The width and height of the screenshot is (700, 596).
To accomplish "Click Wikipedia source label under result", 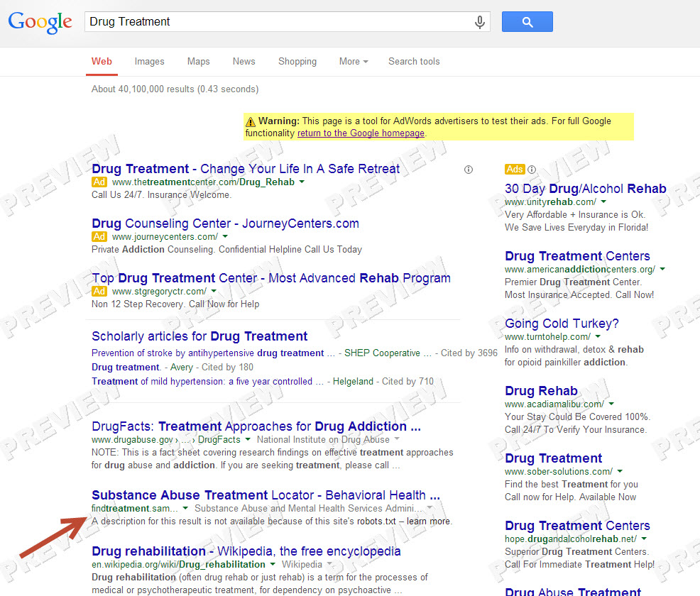I will click(302, 565).
